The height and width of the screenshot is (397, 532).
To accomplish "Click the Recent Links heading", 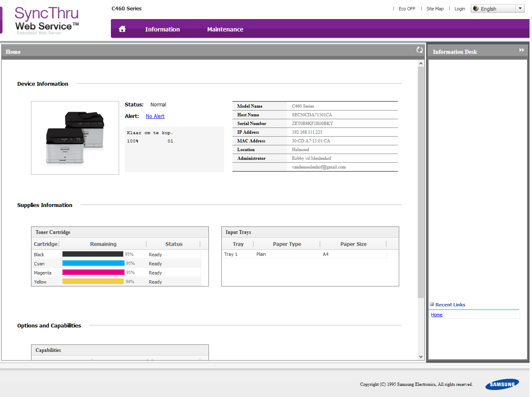I will (x=450, y=305).
